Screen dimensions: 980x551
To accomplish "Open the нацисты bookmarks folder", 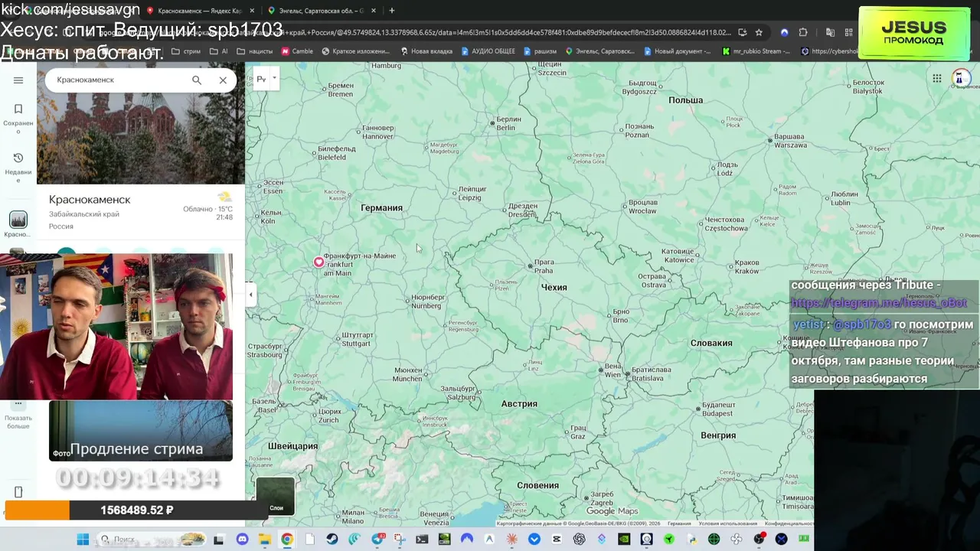I will coord(255,51).
